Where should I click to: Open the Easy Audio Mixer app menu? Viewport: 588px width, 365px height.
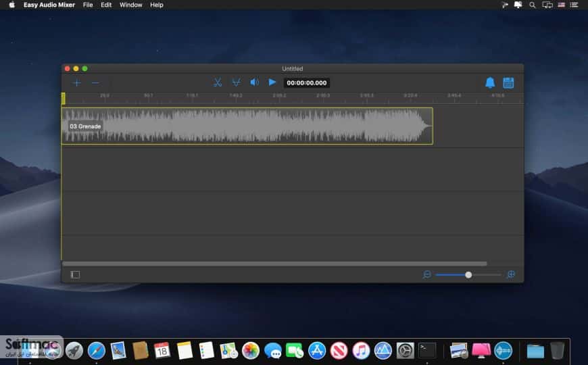pos(49,5)
